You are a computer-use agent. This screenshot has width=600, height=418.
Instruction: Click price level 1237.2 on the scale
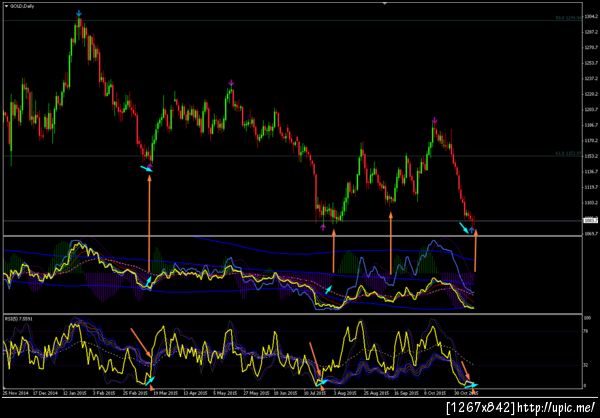pos(589,78)
